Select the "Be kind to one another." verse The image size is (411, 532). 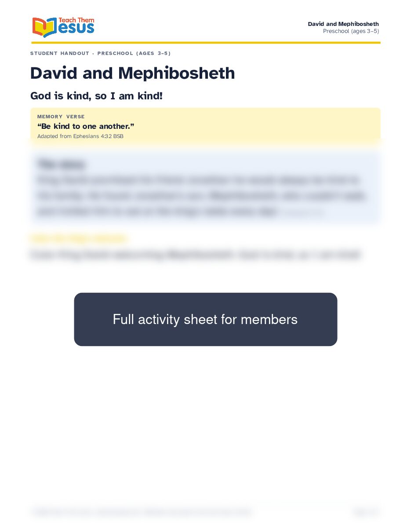pyautogui.click(x=86, y=126)
